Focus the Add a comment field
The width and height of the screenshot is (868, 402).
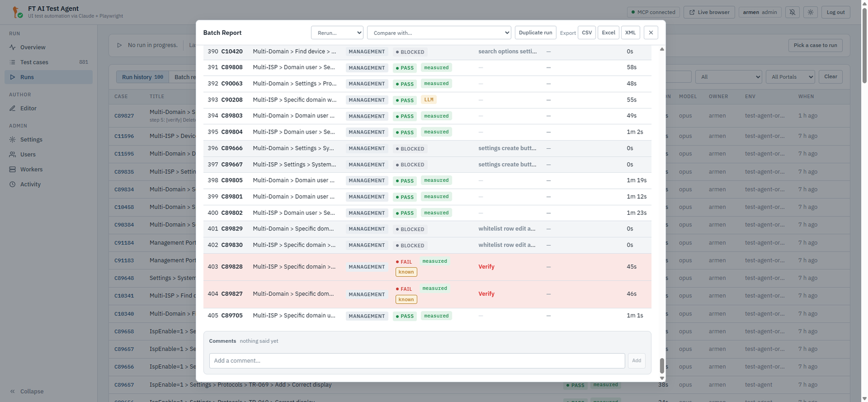pyautogui.click(x=417, y=360)
